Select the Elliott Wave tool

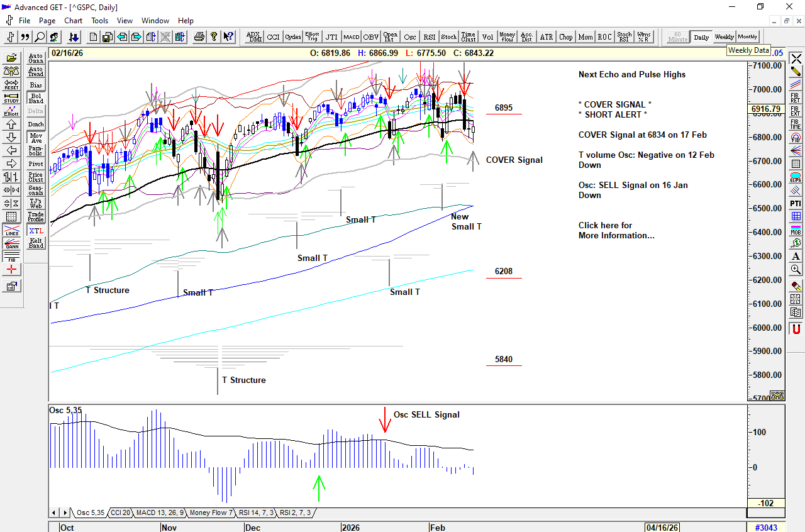coord(11,111)
